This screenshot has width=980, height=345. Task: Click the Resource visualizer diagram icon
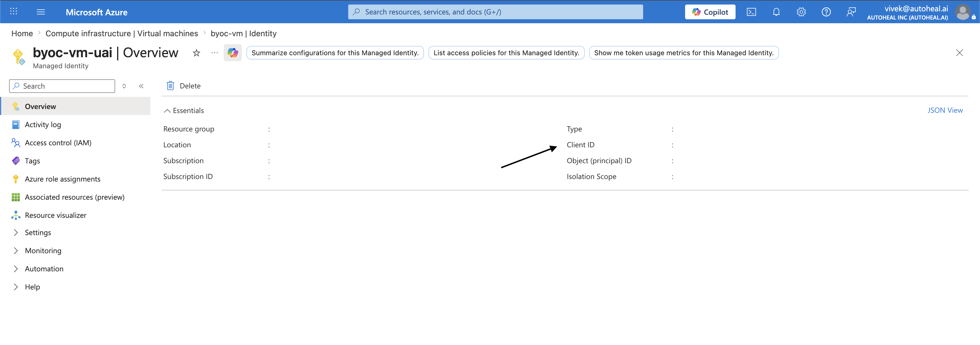pyautogui.click(x=16, y=215)
